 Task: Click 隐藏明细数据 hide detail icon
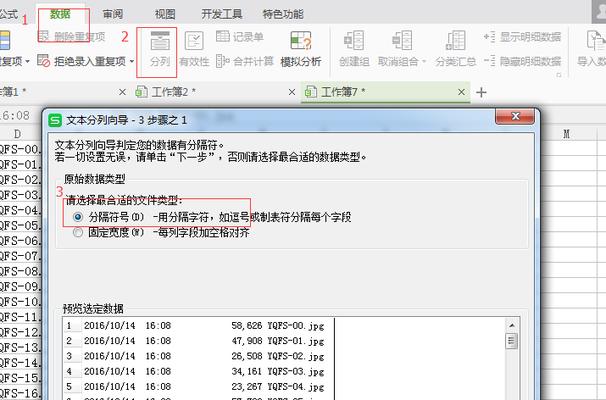[x=489, y=61]
